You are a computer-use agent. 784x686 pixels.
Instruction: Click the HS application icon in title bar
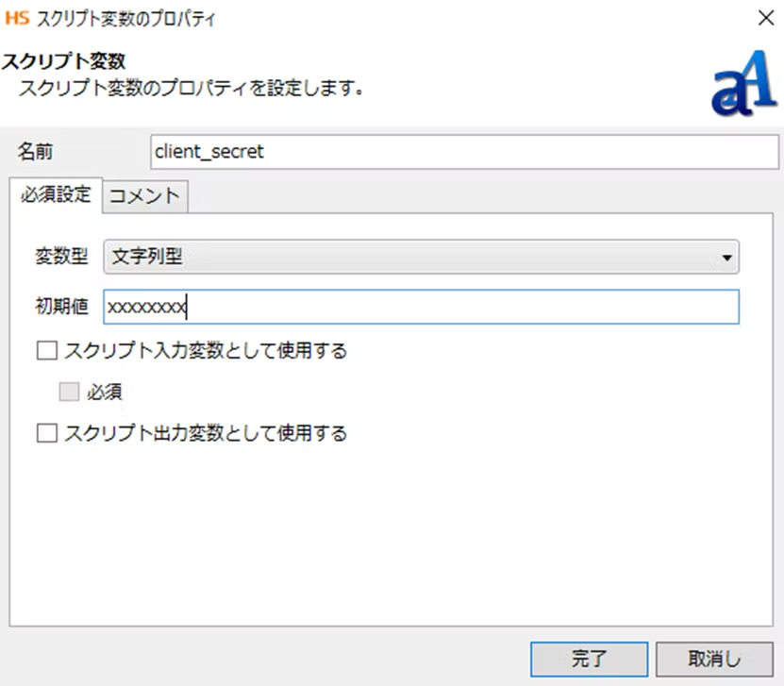(18, 18)
